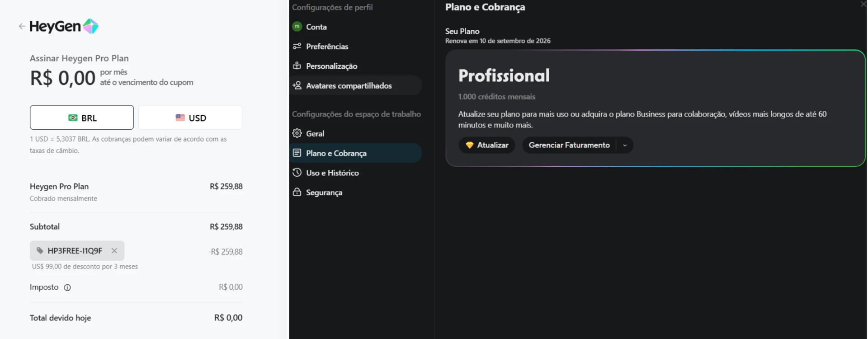Viewport: 868px width, 339px height.
Task: Click the HeyGen colorful logo icon
Action: click(x=91, y=26)
